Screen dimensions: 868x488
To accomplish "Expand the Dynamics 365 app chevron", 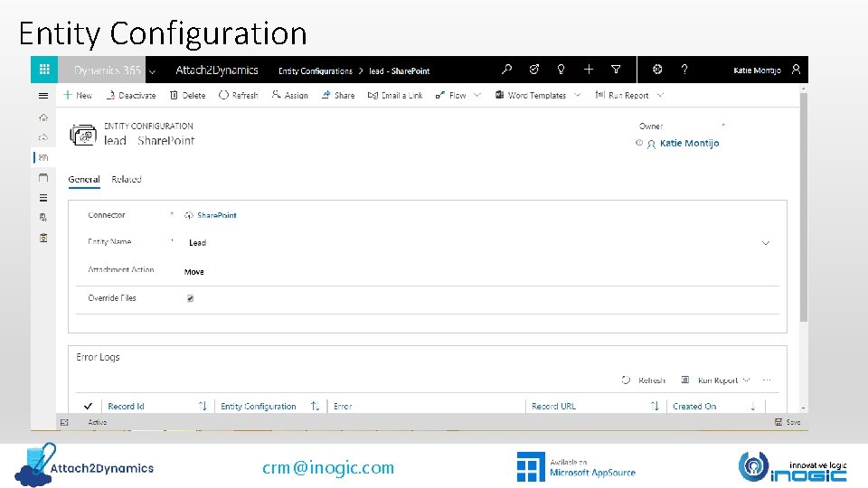I will 152,71.
